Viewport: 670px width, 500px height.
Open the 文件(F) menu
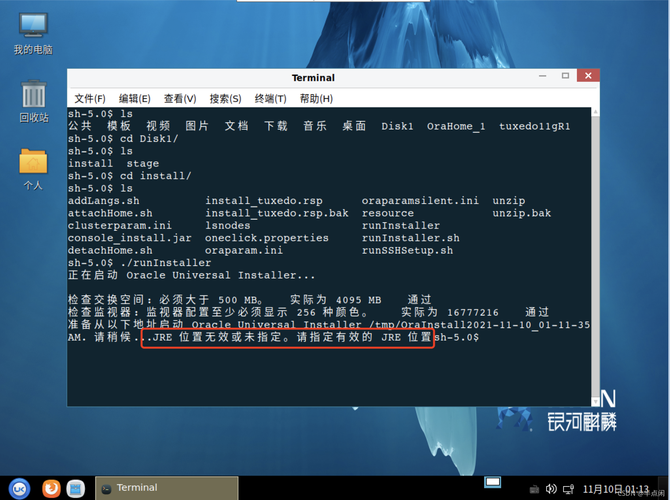click(89, 98)
